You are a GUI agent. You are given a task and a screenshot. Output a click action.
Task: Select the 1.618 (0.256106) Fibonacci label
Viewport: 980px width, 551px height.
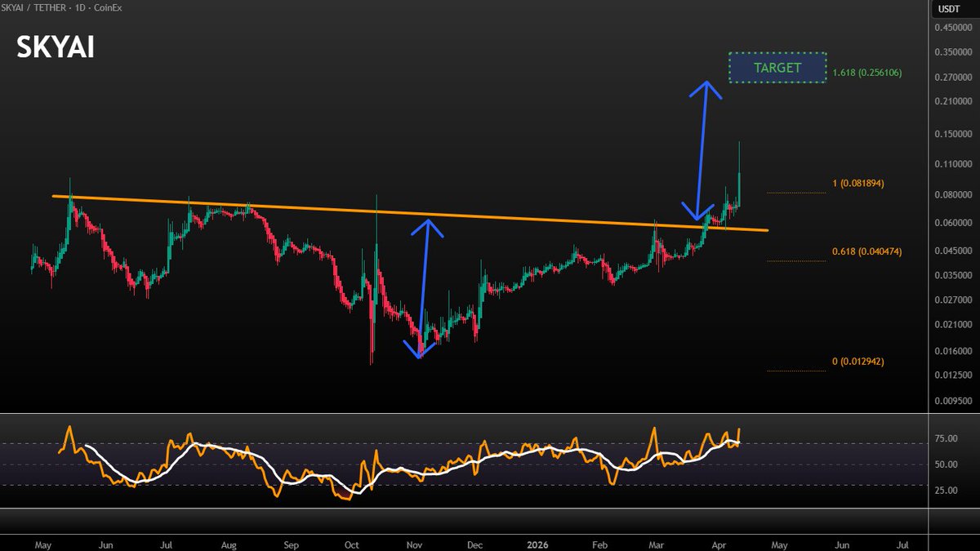tap(867, 73)
